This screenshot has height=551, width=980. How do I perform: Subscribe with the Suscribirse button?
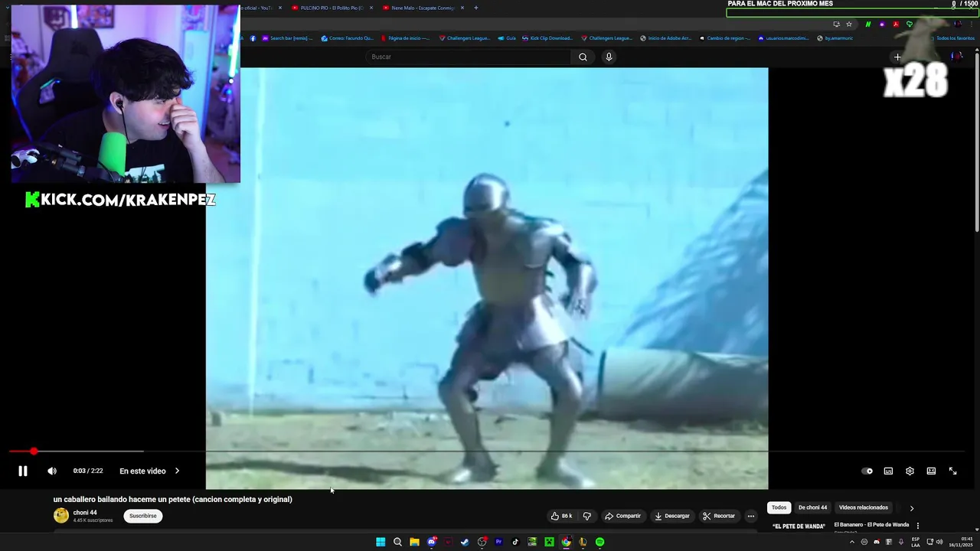tap(142, 516)
